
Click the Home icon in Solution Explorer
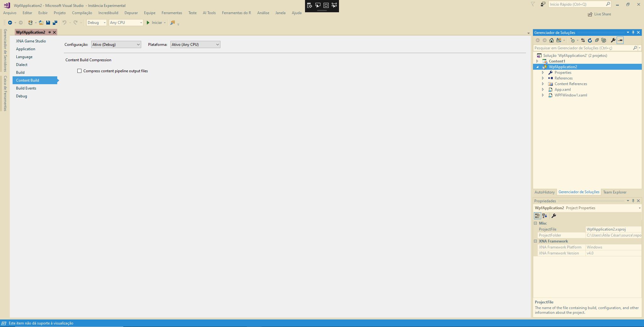tap(551, 40)
